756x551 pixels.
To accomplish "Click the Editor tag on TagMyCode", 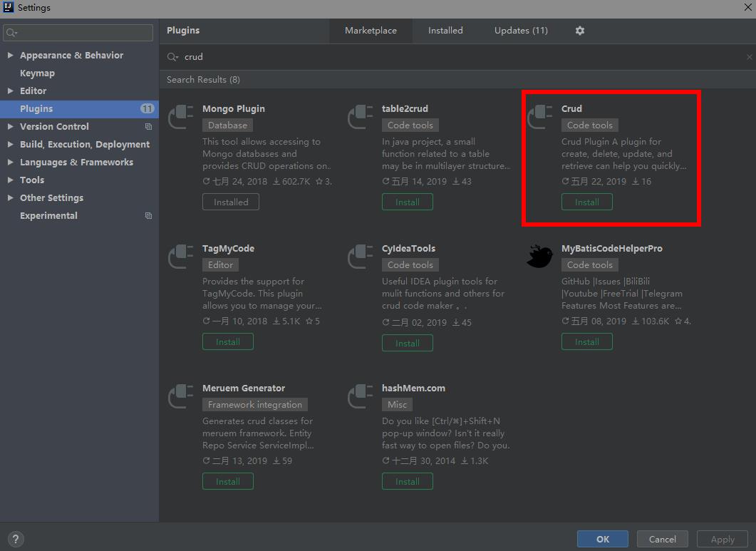I will pos(220,265).
